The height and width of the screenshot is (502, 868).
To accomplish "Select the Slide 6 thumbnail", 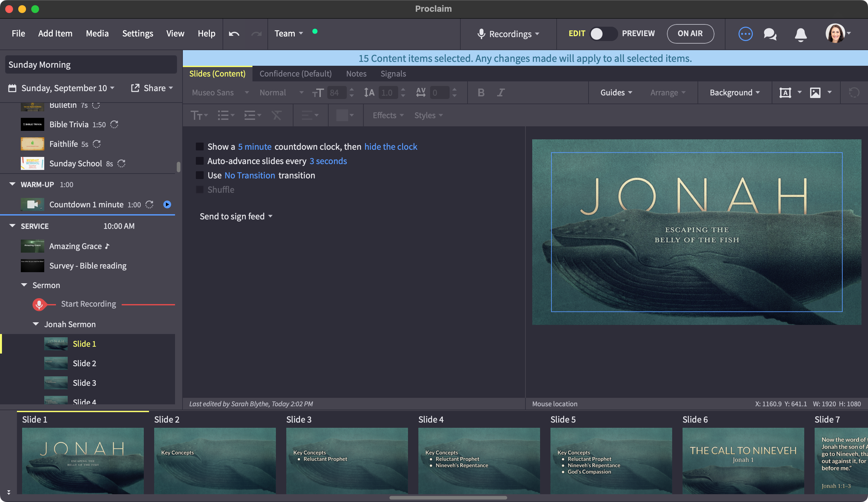I will (743, 460).
